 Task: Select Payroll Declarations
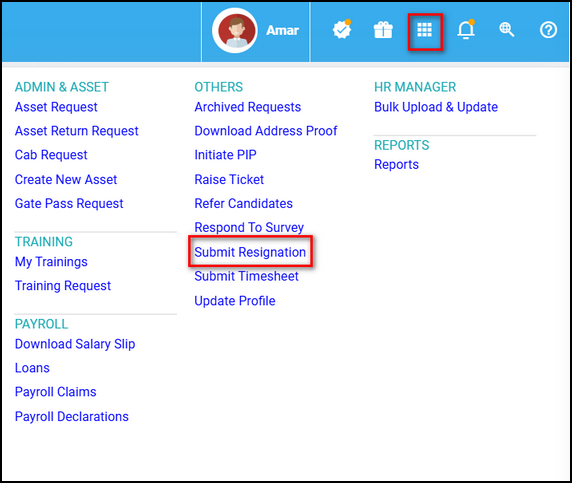pos(72,416)
